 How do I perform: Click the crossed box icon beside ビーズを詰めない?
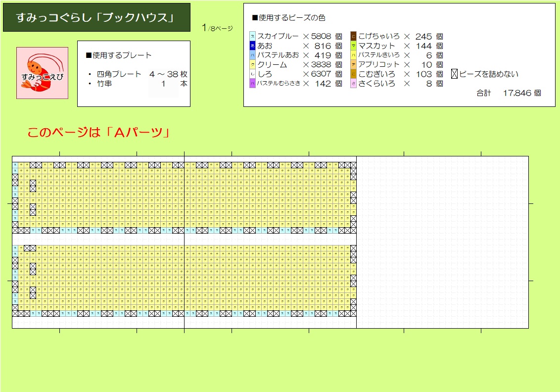[454, 74]
